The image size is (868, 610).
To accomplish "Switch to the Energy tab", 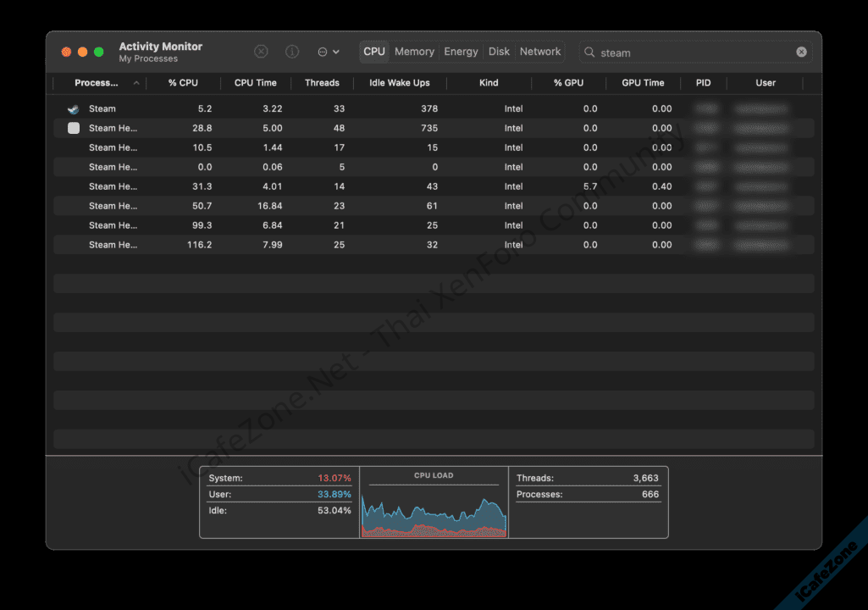I will (461, 52).
